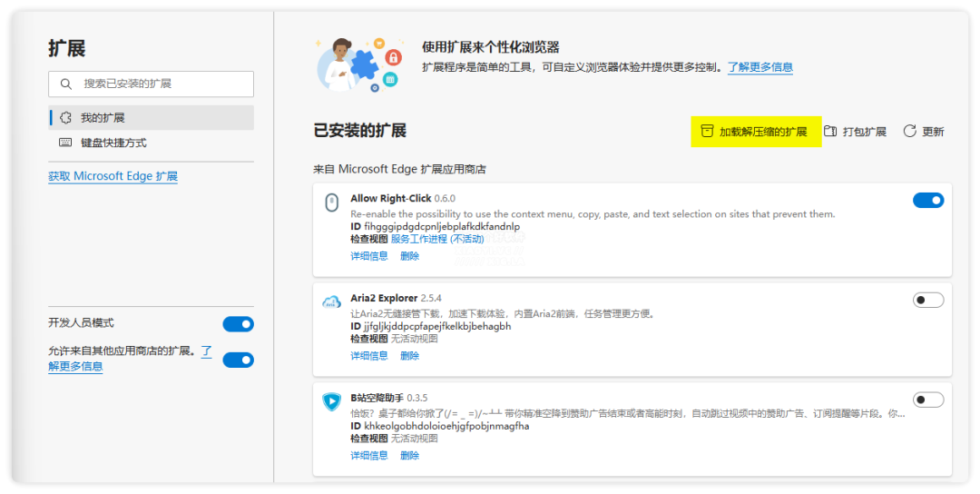Open 键盘快捷方式 in the sidebar
980x494 pixels.
[152, 143]
